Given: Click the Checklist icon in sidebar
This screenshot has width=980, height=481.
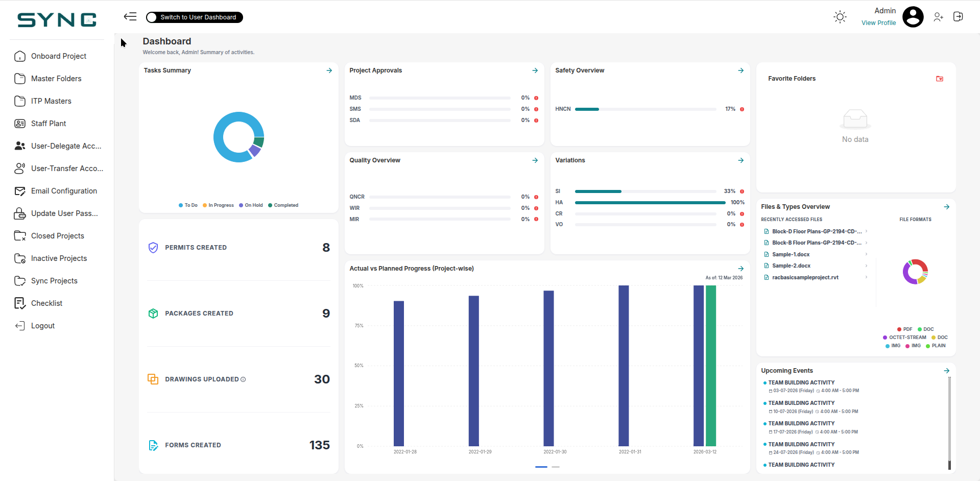Looking at the screenshot, I should [20, 303].
